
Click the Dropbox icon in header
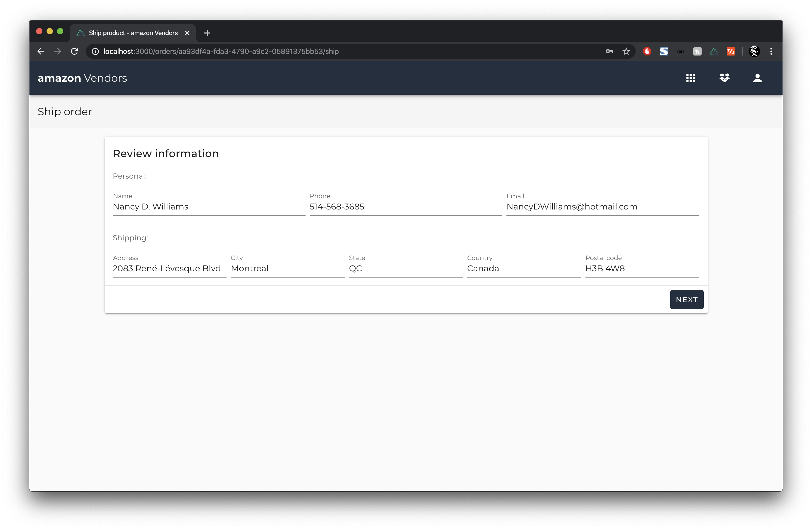pyautogui.click(x=724, y=78)
